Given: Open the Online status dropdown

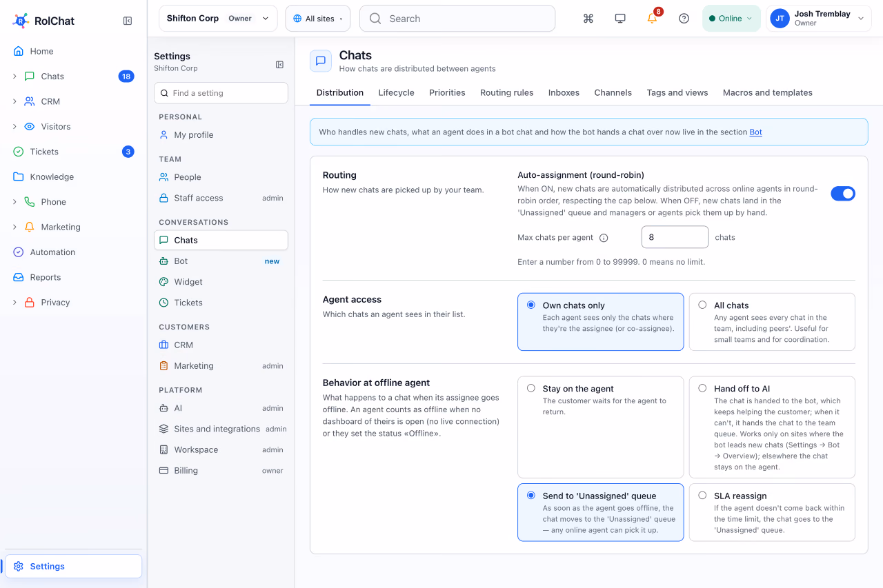Looking at the screenshot, I should pyautogui.click(x=731, y=19).
